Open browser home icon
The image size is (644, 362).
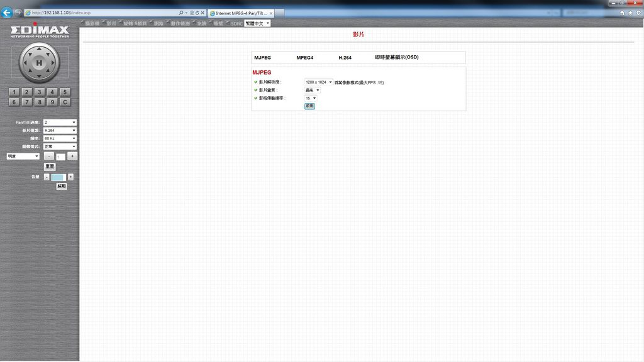click(x=622, y=13)
